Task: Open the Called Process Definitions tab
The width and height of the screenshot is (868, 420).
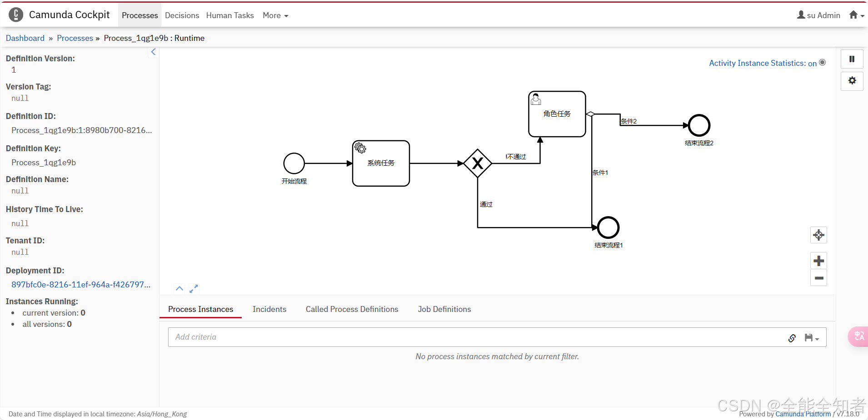Action: [352, 309]
